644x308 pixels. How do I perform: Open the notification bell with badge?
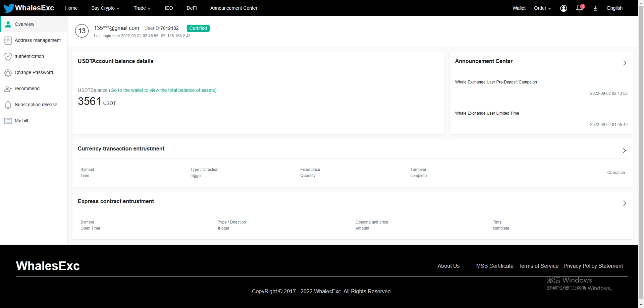(580, 8)
